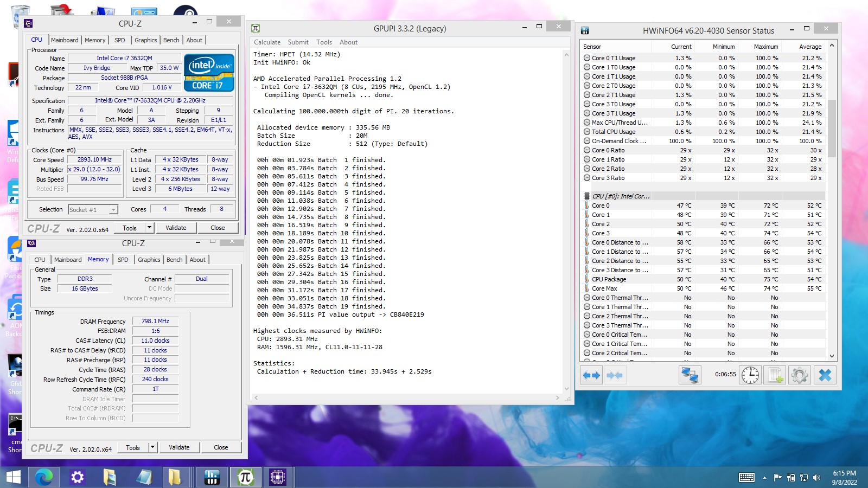Switch to Mainboard tab in upper CPU-Z
This screenshot has width=868, height=488.
pos(65,40)
